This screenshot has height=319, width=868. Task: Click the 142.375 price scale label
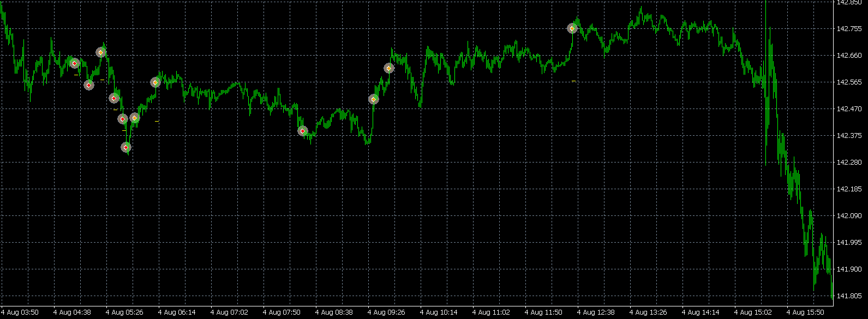coord(848,136)
